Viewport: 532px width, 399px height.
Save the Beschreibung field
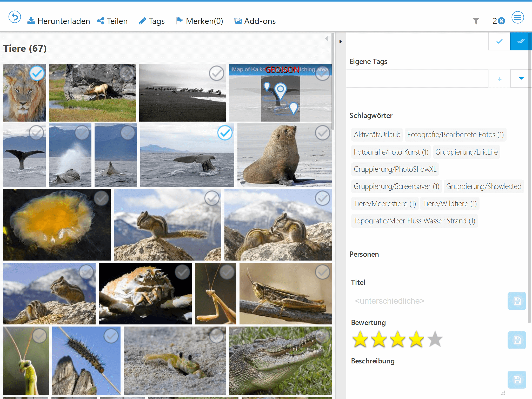coord(517,380)
